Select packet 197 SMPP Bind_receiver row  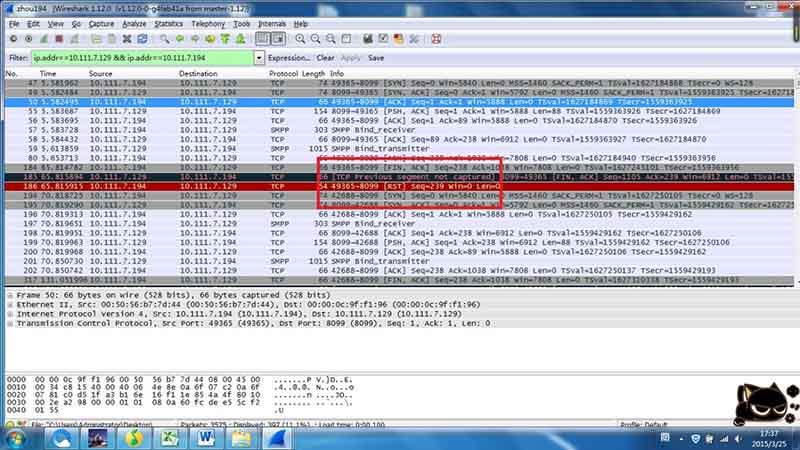coord(399,223)
